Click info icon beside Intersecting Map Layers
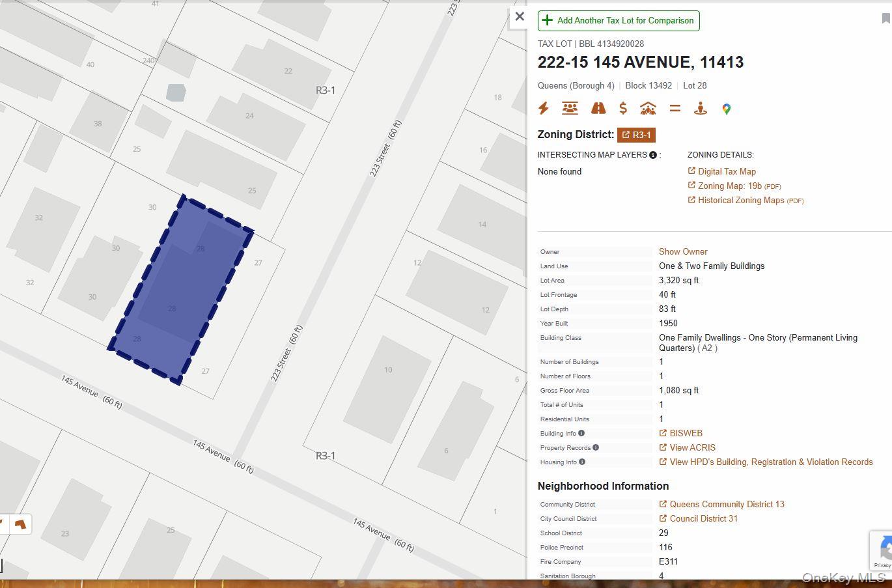Image resolution: width=892 pixels, height=588 pixels. (x=653, y=155)
